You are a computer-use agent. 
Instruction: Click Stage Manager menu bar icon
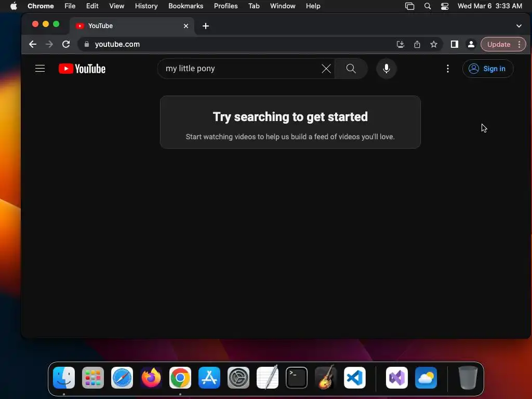(409, 6)
